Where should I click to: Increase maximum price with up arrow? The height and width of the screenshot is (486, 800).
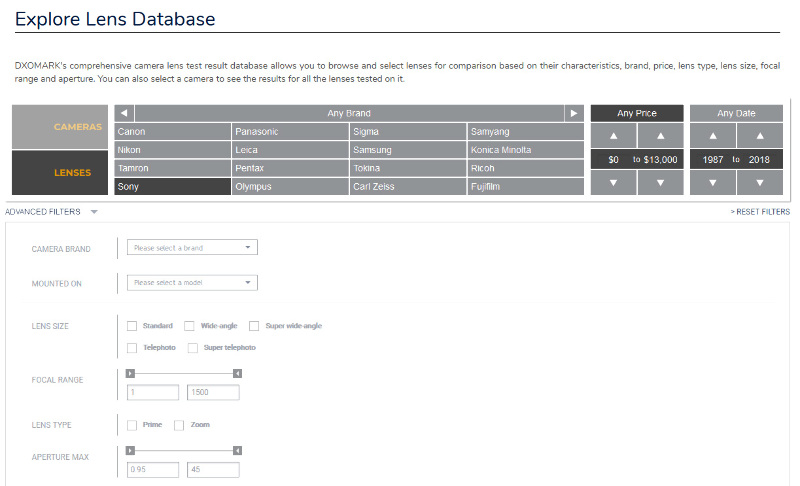point(661,136)
